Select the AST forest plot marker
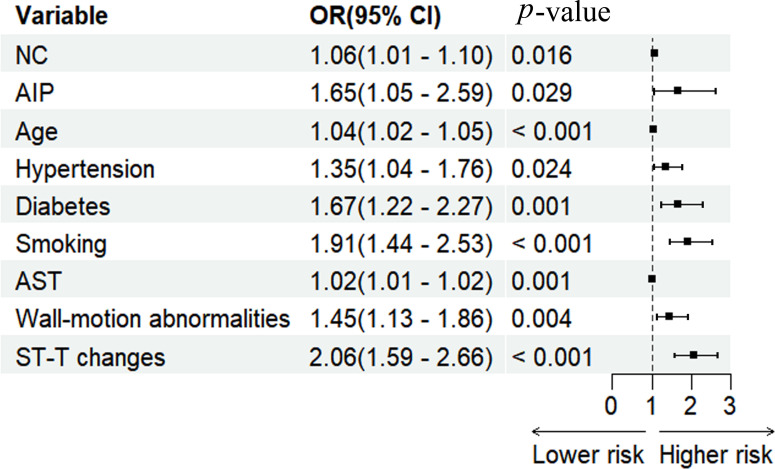 652,279
